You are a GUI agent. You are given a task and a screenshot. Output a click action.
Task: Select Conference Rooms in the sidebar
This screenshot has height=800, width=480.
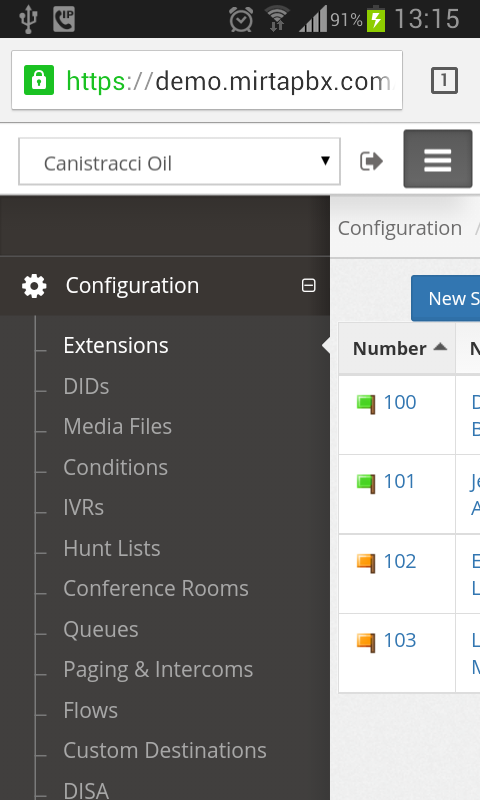pyautogui.click(x=156, y=588)
